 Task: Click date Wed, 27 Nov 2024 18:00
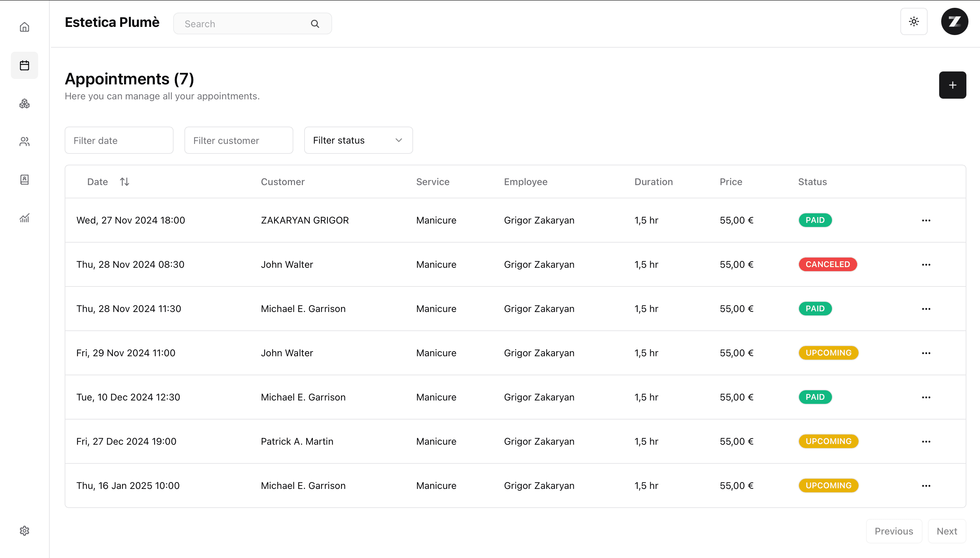(131, 220)
